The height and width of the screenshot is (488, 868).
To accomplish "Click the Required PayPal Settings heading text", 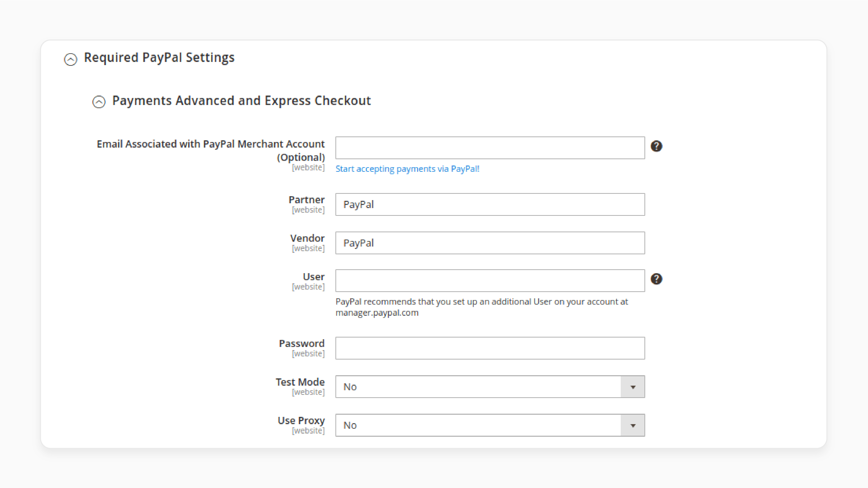I will (x=159, y=58).
